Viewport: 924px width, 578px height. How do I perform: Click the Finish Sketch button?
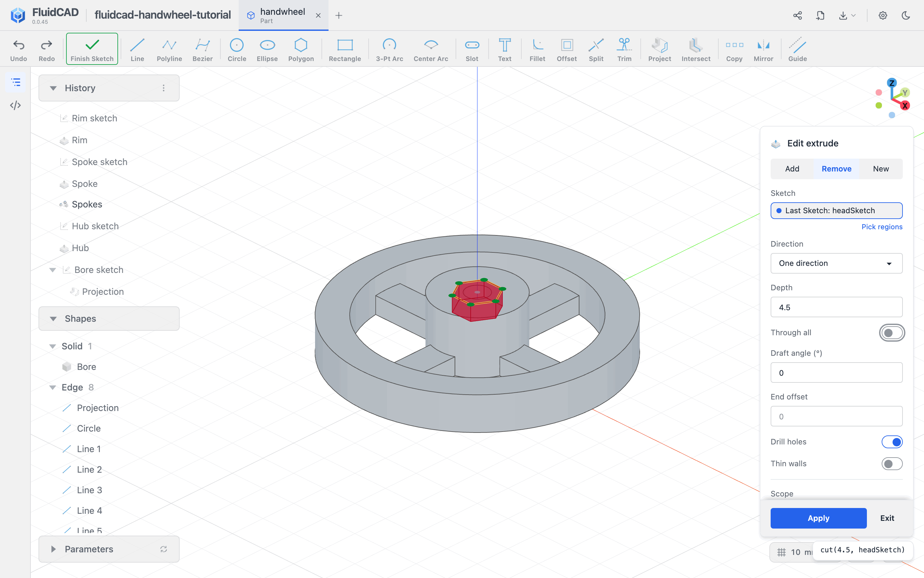[92, 49]
